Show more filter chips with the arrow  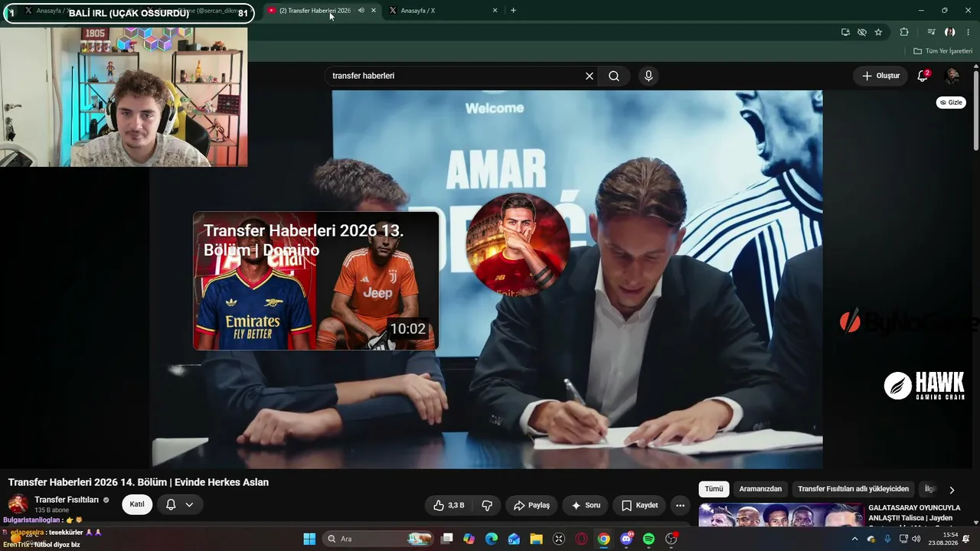[x=952, y=490]
